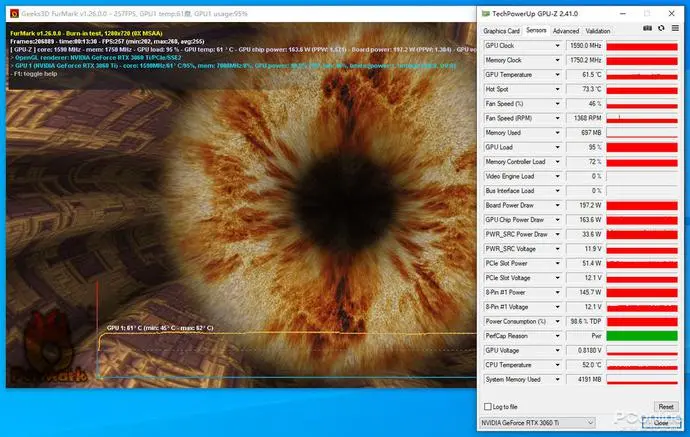Open the CPU Temperature sensor dropdown

coord(557,365)
